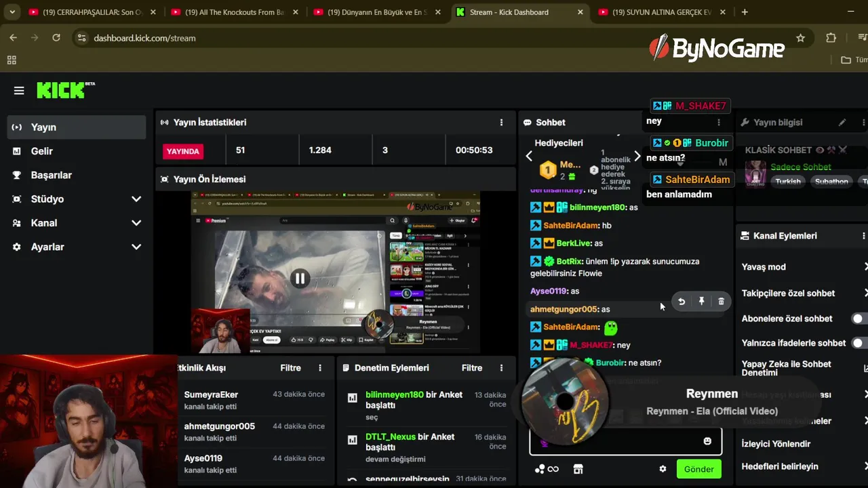Open Yayın İstatistikleri options menu
Image resolution: width=868 pixels, height=488 pixels.
click(x=501, y=123)
